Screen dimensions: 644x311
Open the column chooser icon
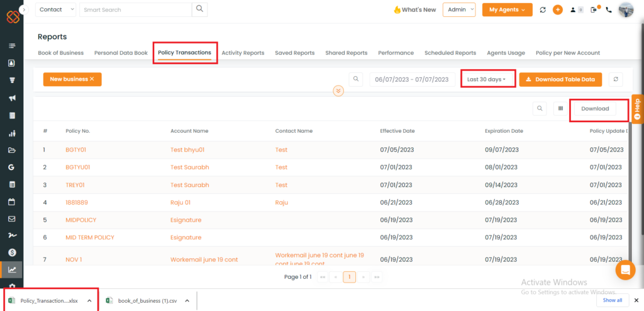pos(560,109)
